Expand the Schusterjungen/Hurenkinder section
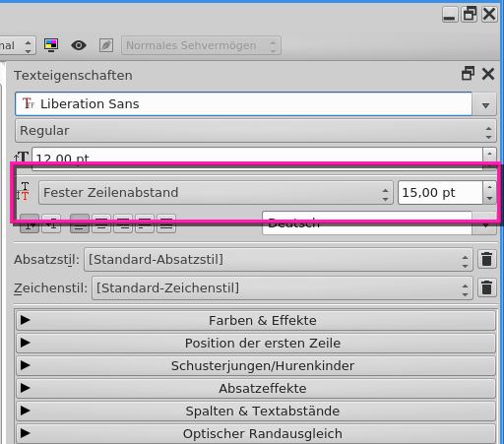The height and width of the screenshot is (444, 504). (256, 365)
